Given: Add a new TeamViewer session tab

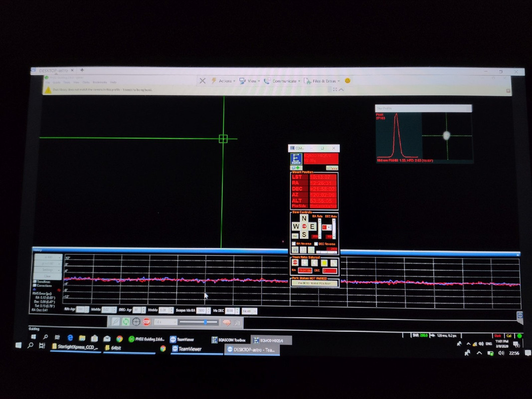Looking at the screenshot, I should [x=82, y=70].
